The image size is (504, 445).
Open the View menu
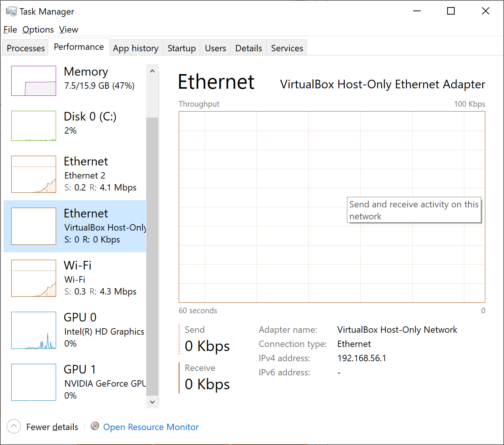point(68,30)
